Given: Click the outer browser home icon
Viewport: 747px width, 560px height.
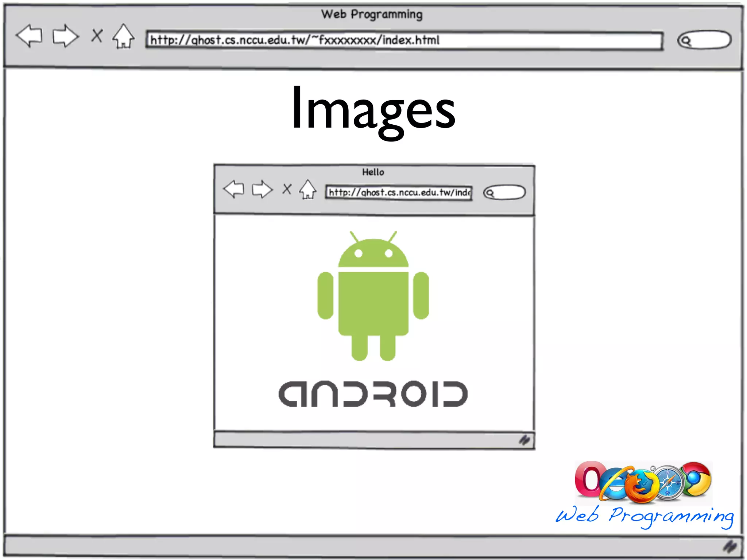Looking at the screenshot, I should point(123,36).
